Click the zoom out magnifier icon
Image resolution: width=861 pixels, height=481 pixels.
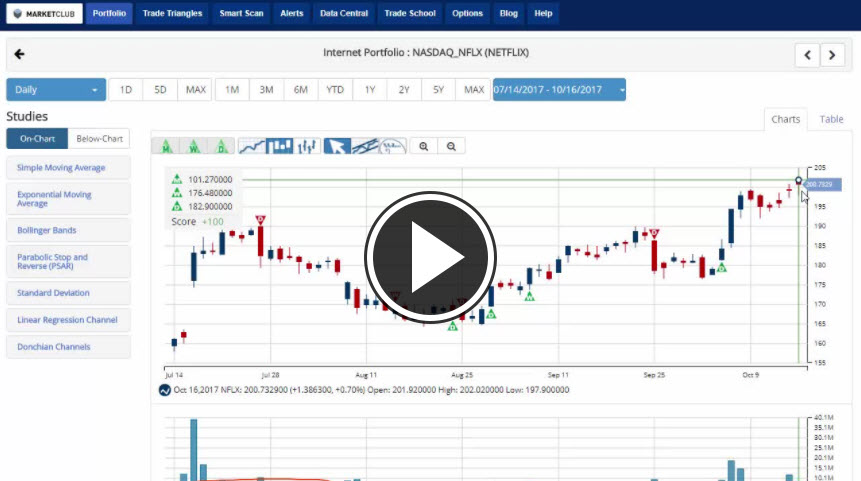click(451, 146)
